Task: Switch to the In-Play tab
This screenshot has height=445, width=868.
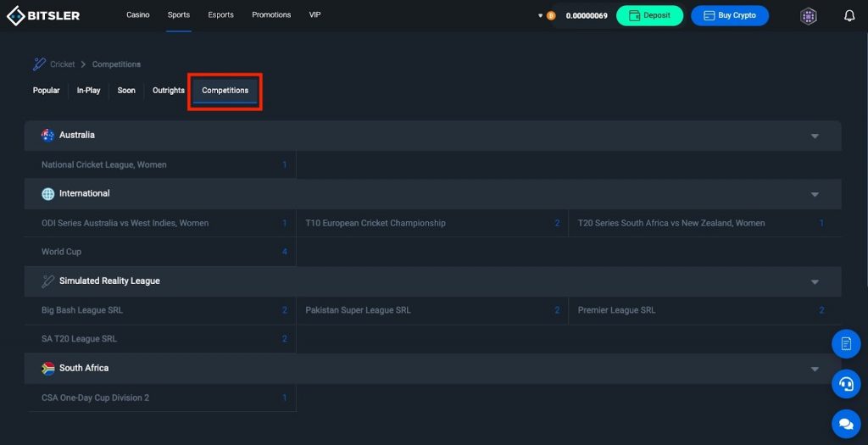Action: [x=88, y=91]
